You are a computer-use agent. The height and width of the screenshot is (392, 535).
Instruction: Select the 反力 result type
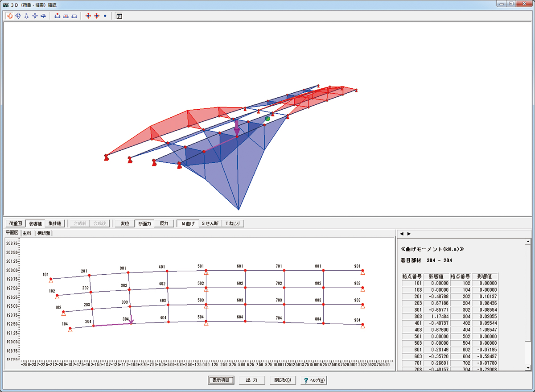(164, 223)
